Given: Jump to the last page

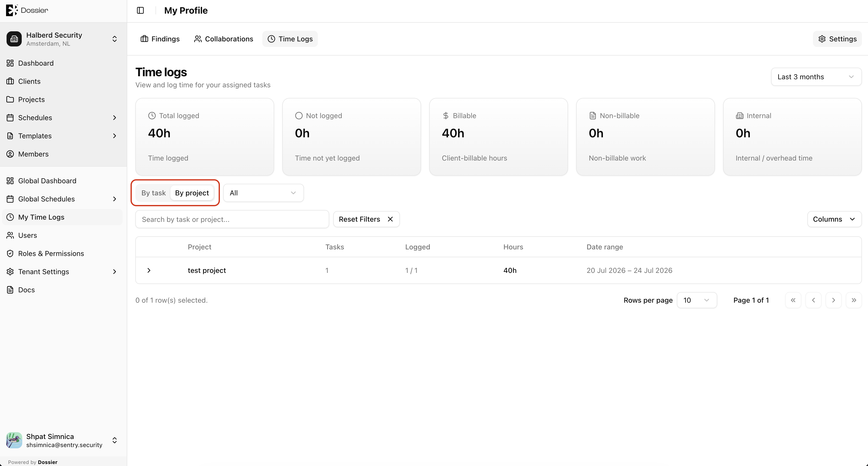Looking at the screenshot, I should click(x=854, y=300).
